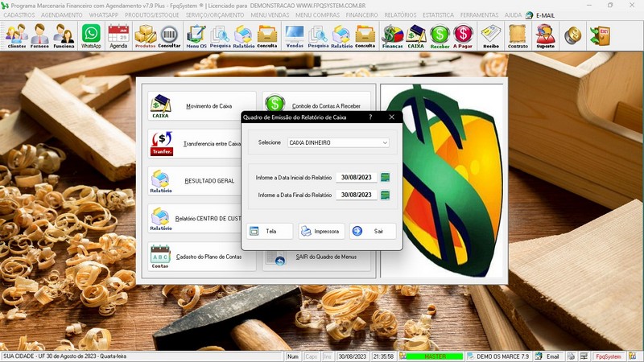Viewport: 644px width, 362px height.
Task: Click the Consultar barcode icon
Action: (169, 35)
